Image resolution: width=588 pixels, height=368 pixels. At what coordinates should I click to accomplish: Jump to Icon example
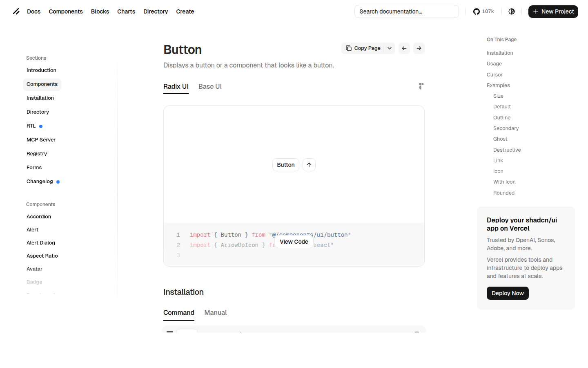498,171
